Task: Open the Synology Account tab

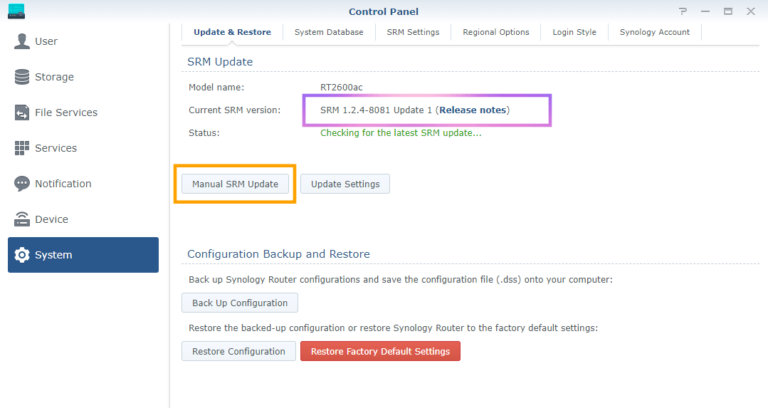Action: pos(654,32)
